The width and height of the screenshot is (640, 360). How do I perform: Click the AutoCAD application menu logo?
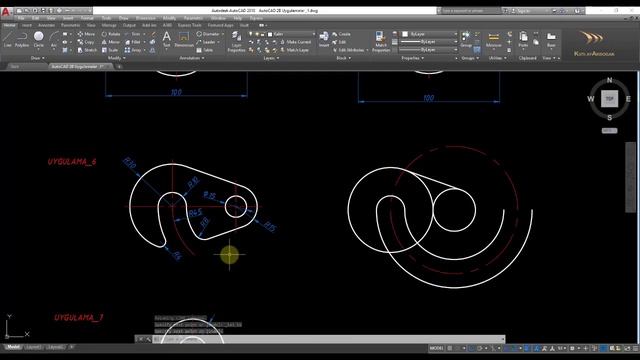tap(5, 12)
